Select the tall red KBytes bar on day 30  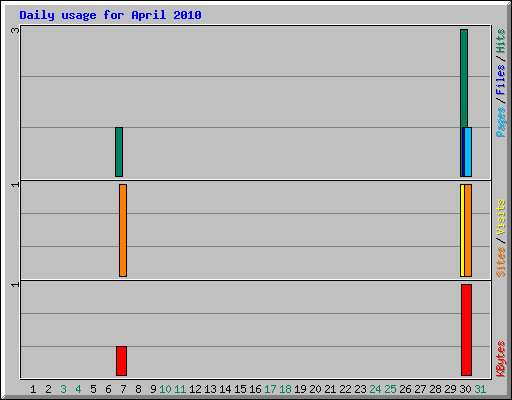466,330
